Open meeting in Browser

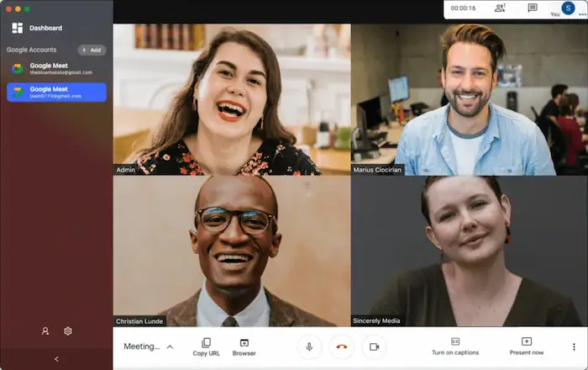(244, 342)
